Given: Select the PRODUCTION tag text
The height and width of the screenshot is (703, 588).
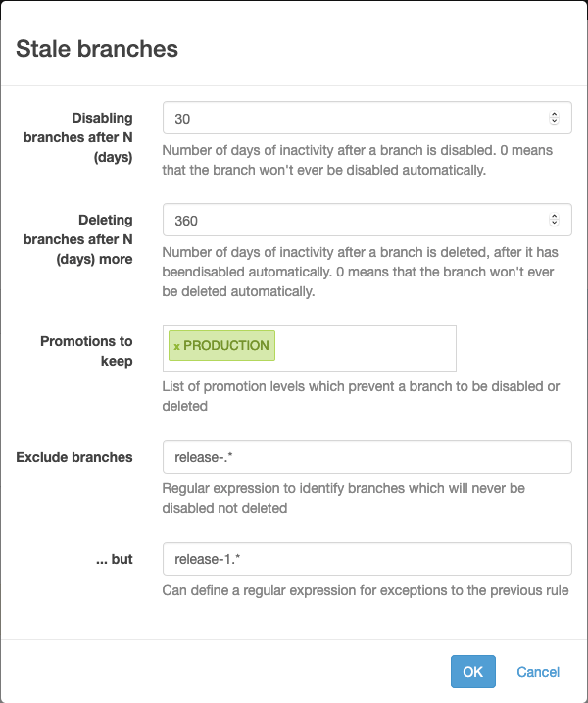Looking at the screenshot, I should 226,346.
